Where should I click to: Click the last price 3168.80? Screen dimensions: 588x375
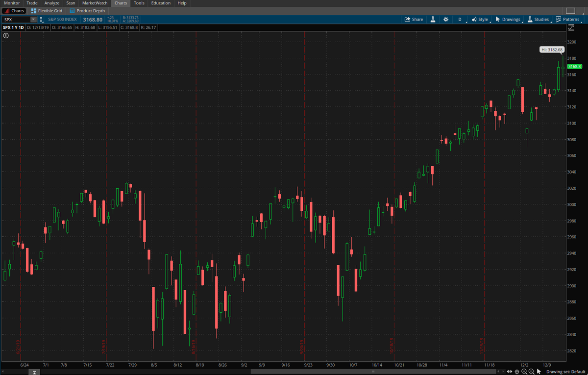(x=93, y=19)
